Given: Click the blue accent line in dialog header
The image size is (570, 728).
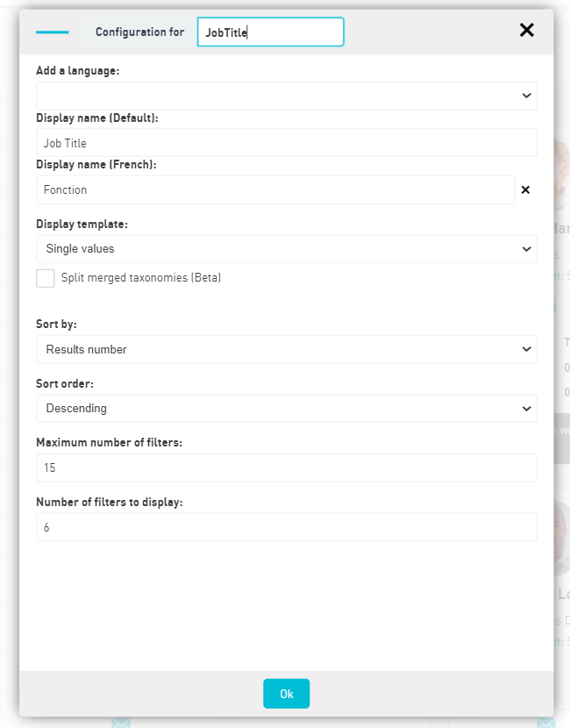Looking at the screenshot, I should pyautogui.click(x=53, y=32).
